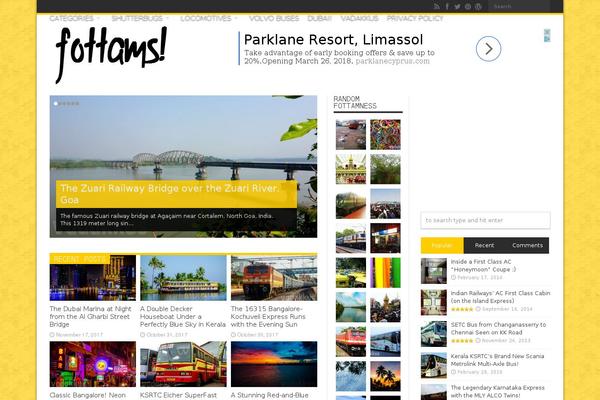Open the Pinterest icon in top bar

point(468,7)
